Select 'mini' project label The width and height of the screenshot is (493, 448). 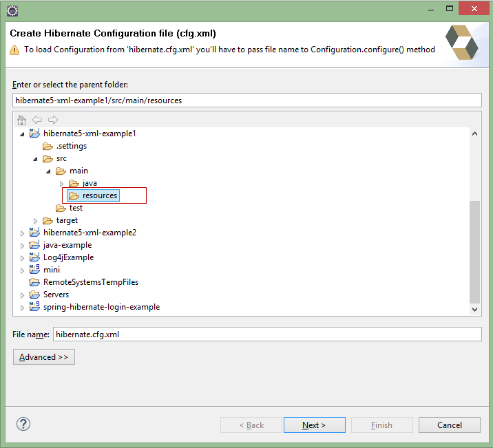pos(52,270)
